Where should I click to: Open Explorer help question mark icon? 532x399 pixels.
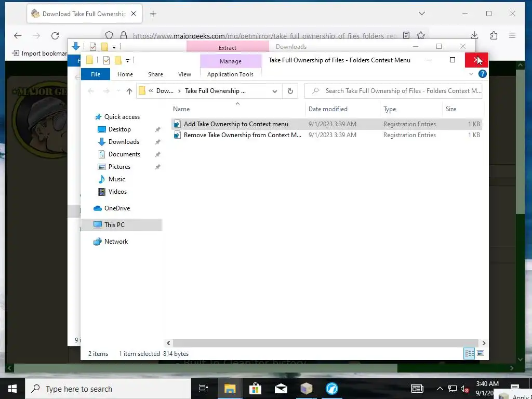tap(482, 74)
